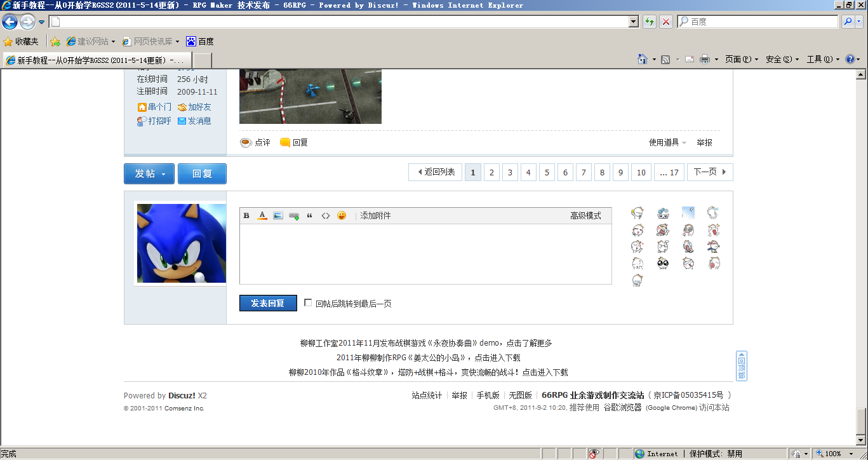Open the 工具(O) menu
This screenshot has width=868, height=460.
click(823, 59)
